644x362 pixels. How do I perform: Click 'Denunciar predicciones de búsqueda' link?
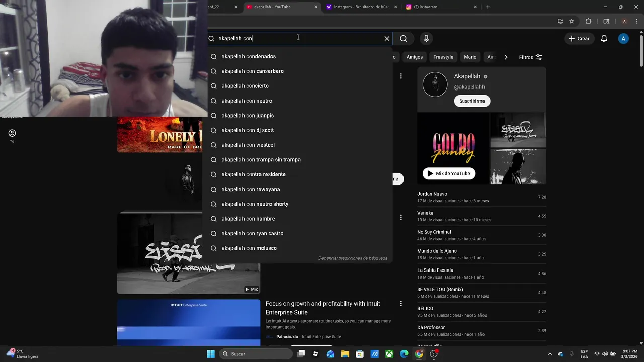[x=353, y=258]
